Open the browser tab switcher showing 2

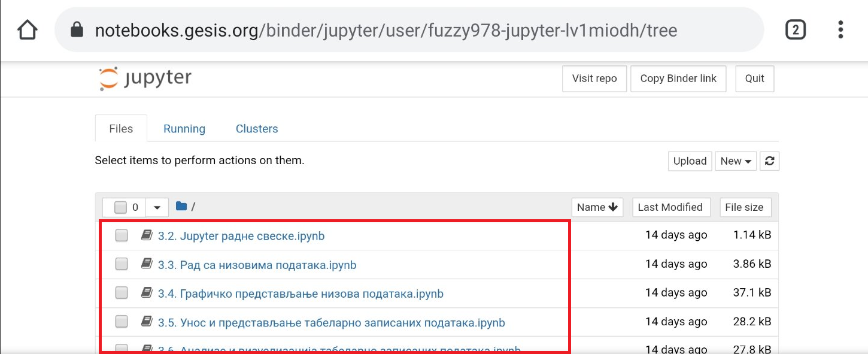click(x=795, y=30)
